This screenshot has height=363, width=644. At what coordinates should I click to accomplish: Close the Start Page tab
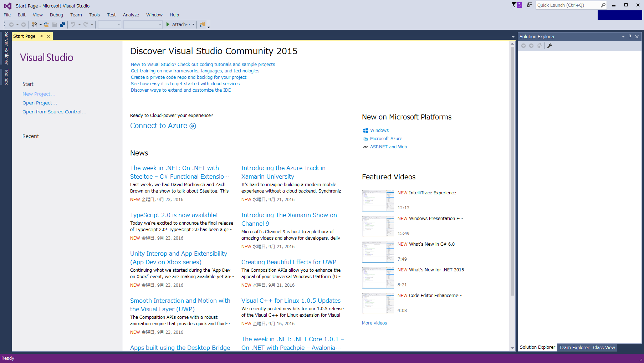coord(48,36)
